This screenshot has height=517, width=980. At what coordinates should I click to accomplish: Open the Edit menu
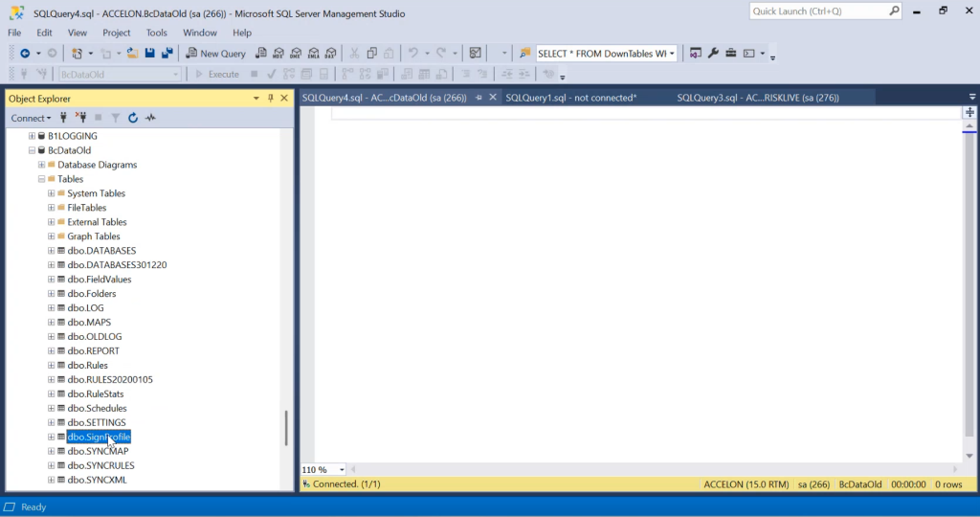click(x=44, y=33)
